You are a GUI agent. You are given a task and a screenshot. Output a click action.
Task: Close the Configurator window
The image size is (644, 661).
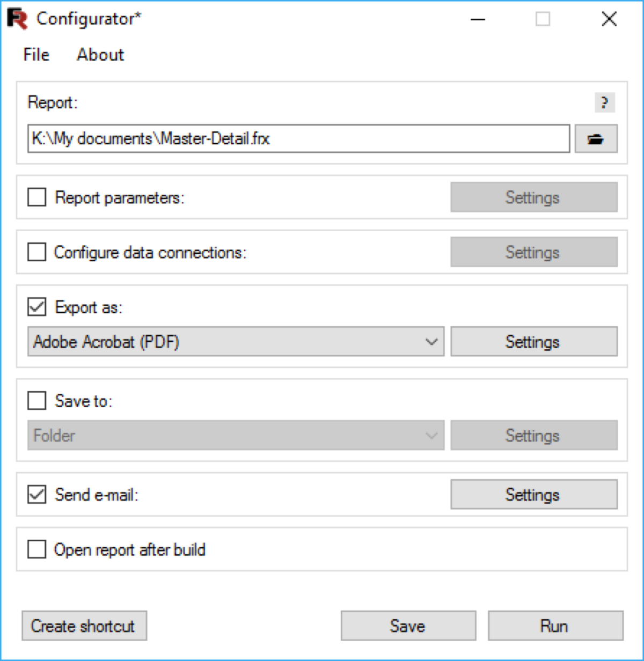(x=609, y=19)
